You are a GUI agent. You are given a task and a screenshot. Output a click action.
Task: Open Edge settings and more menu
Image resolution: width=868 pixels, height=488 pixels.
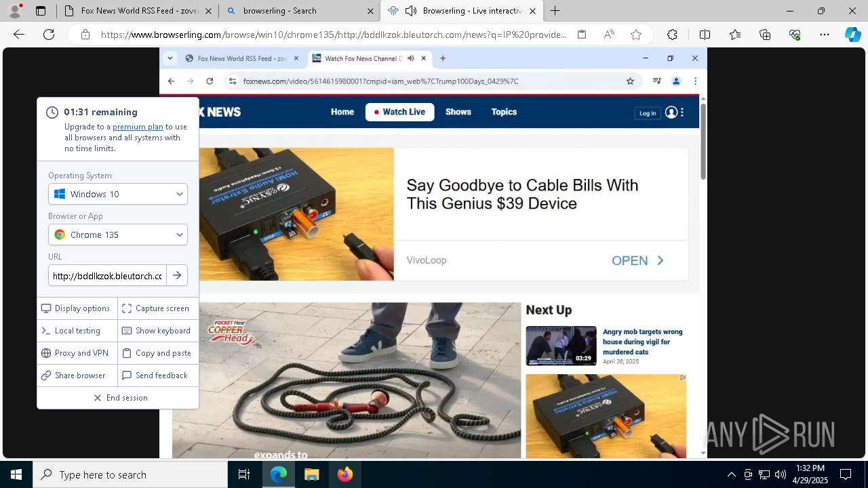[x=825, y=35]
